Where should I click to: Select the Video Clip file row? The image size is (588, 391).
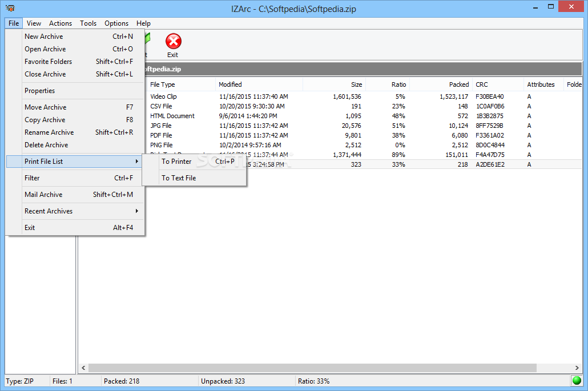click(x=364, y=96)
